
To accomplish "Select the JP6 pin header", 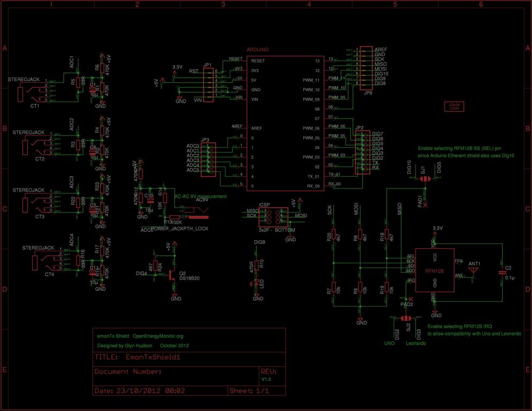I will coord(366,68).
